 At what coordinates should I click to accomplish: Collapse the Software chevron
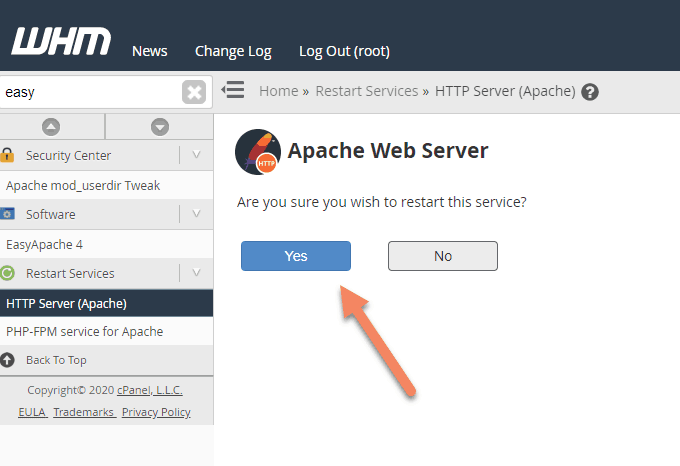(x=196, y=214)
